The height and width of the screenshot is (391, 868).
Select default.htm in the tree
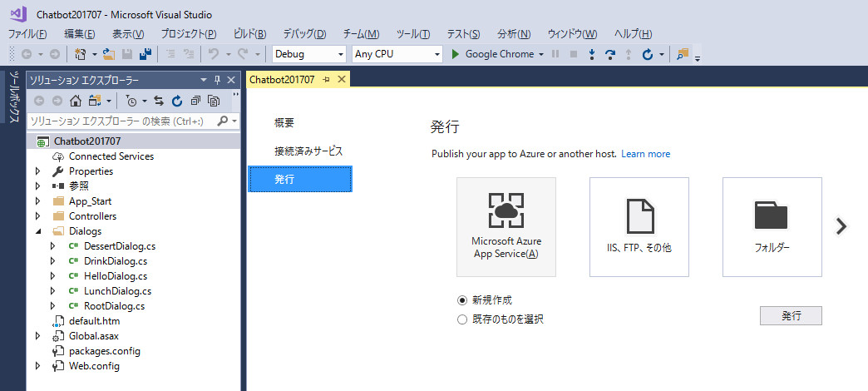point(94,320)
